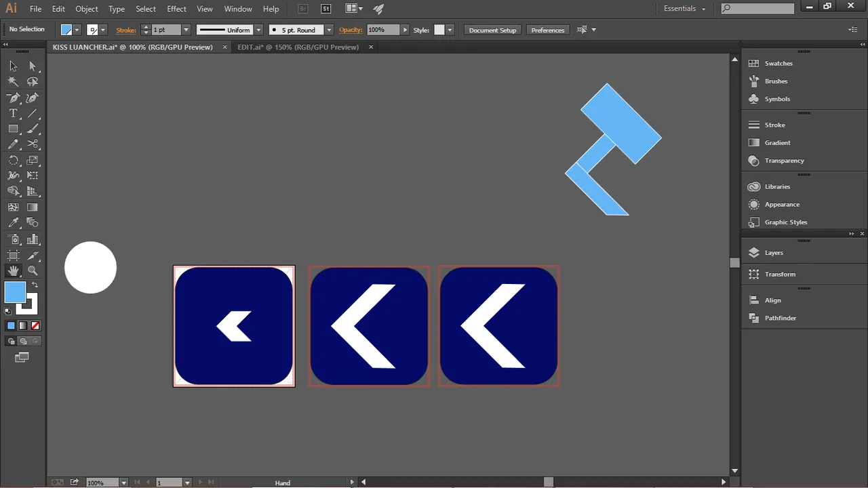Open zoom level dropdown at 100%

tap(123, 483)
